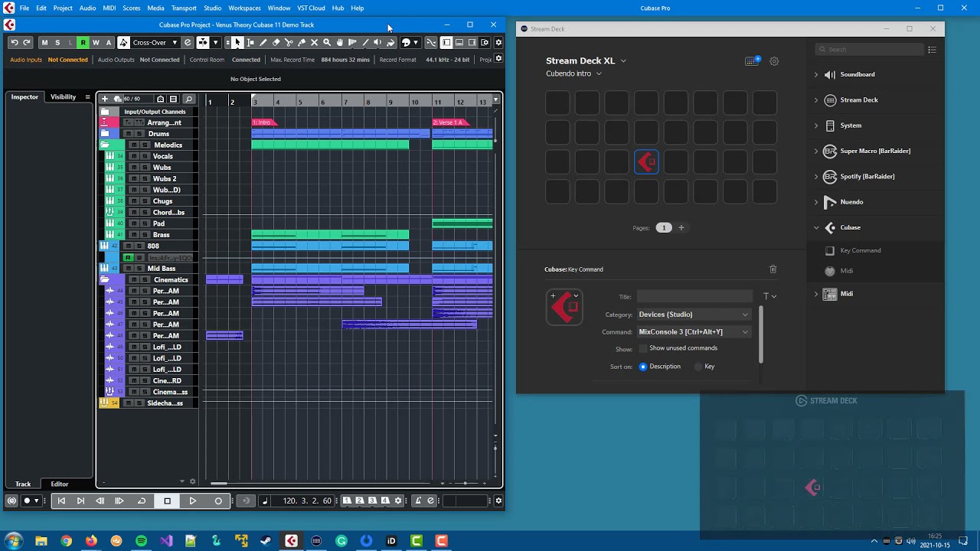Open the Cubase setup window layout icon
980x551 pixels.
pos(485,43)
